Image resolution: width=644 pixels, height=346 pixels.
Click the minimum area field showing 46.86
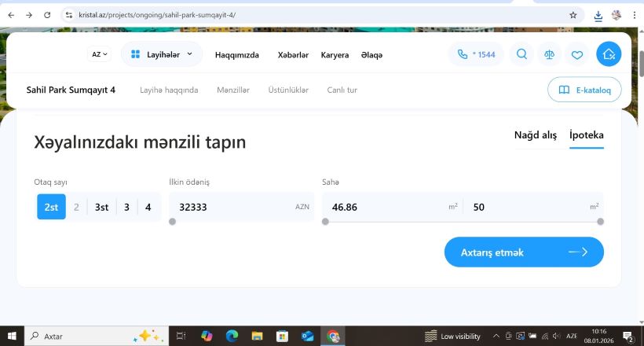[x=385, y=207]
